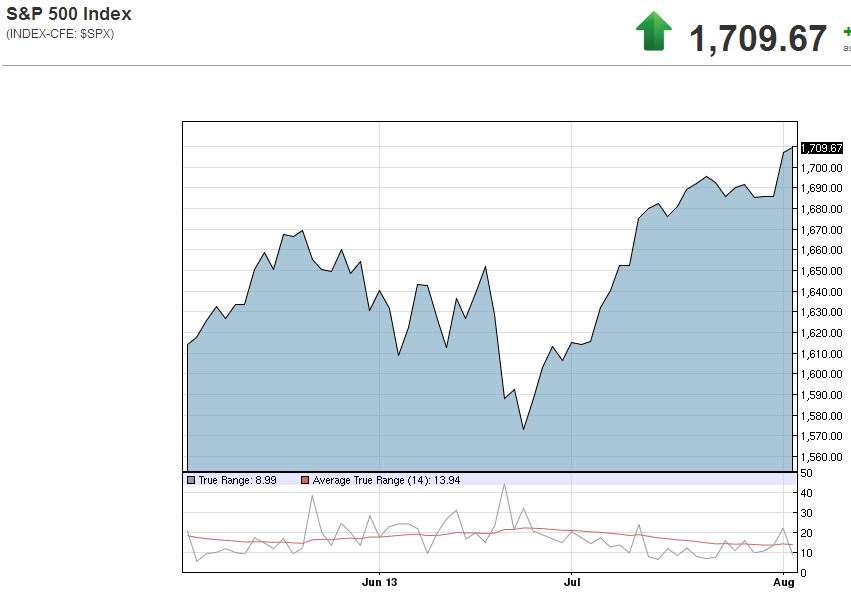The width and height of the screenshot is (851, 604).
Task: Click the (INDEX-CFE: $SPX) ticker text
Action: click(x=60, y=34)
